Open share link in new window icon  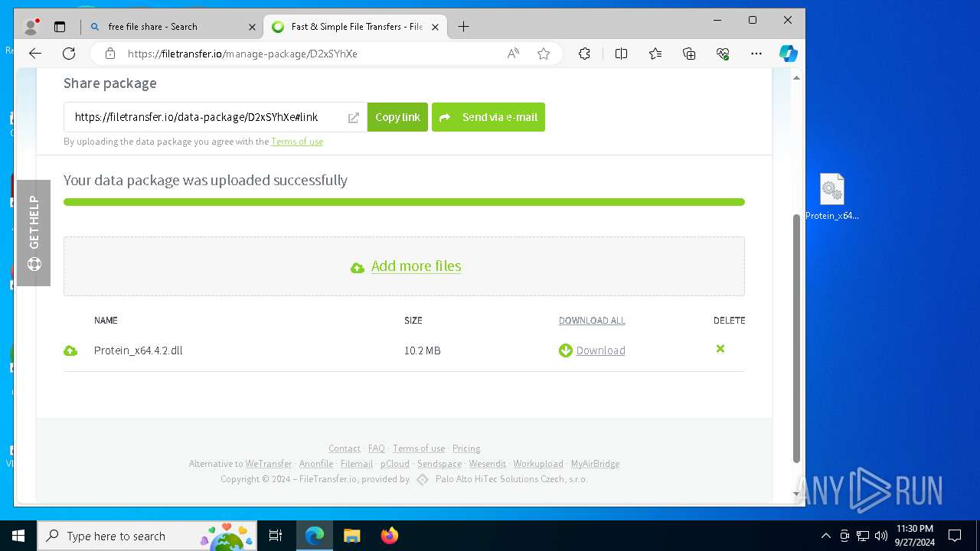354,118
